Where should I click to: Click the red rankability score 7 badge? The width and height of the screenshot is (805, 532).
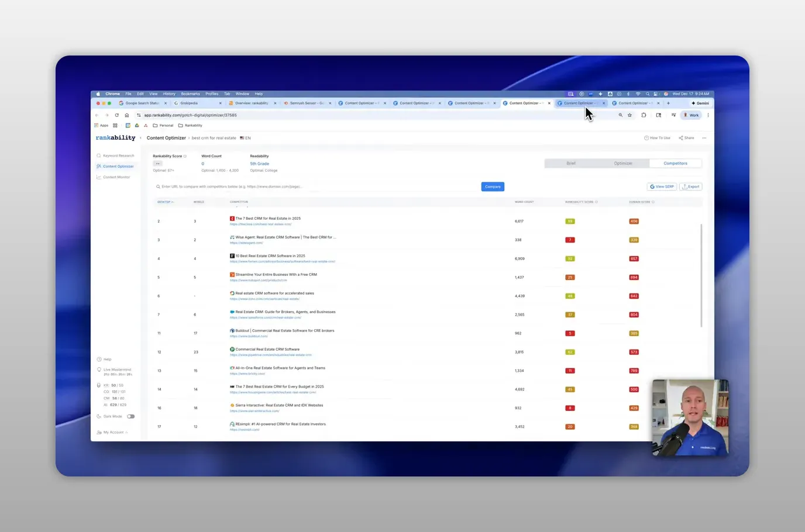(x=570, y=240)
